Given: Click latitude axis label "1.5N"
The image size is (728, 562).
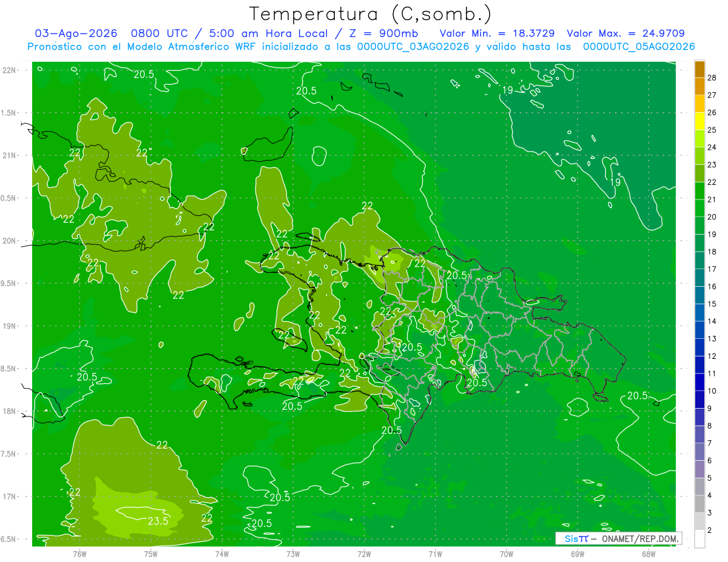Looking at the screenshot, I should (9, 113).
